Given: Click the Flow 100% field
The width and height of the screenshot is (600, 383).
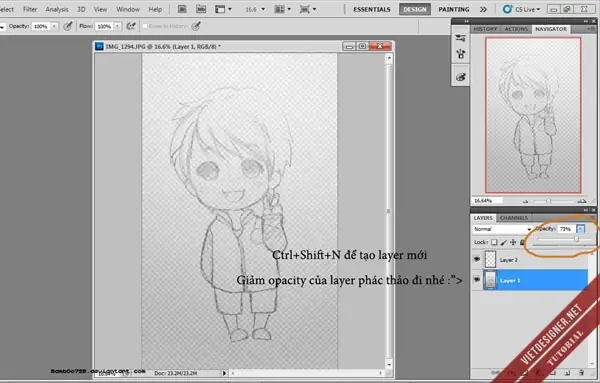Looking at the screenshot, I should [104, 26].
